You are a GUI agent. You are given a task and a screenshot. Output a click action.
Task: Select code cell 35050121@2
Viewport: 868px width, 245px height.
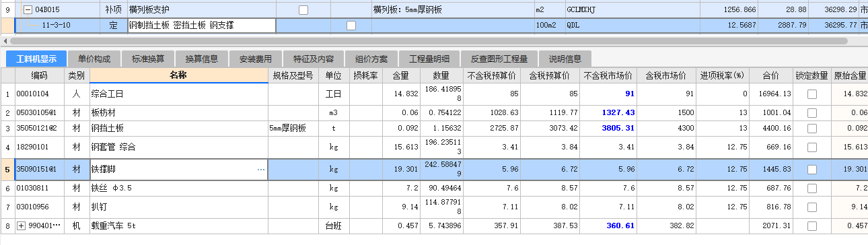(39, 128)
